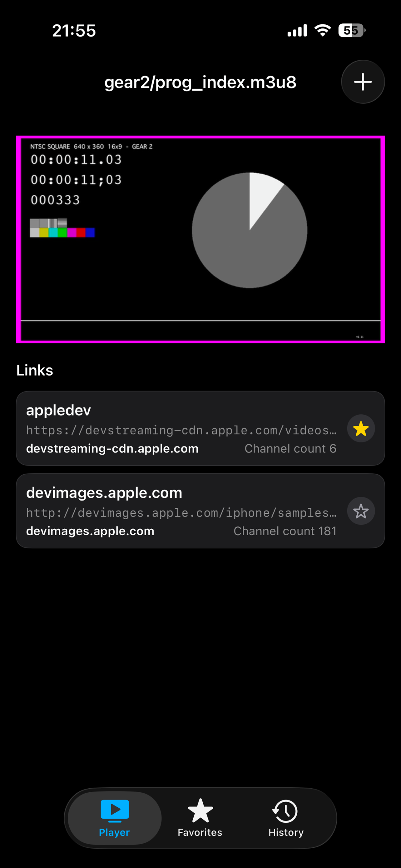Tap the gear2/prog_index.m3u8 title
This screenshot has height=868, width=401.
[200, 82]
